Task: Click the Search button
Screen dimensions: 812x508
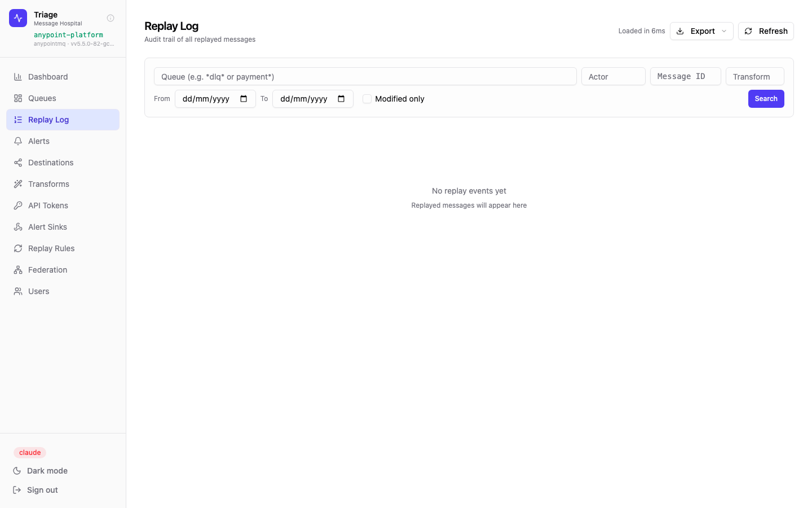Action: pos(766,99)
